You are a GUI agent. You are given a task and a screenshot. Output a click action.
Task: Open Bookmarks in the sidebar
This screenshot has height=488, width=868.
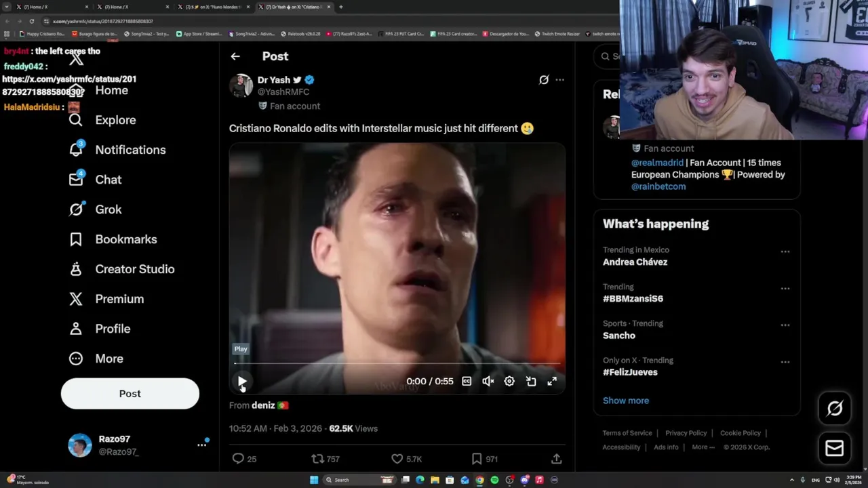click(113, 239)
